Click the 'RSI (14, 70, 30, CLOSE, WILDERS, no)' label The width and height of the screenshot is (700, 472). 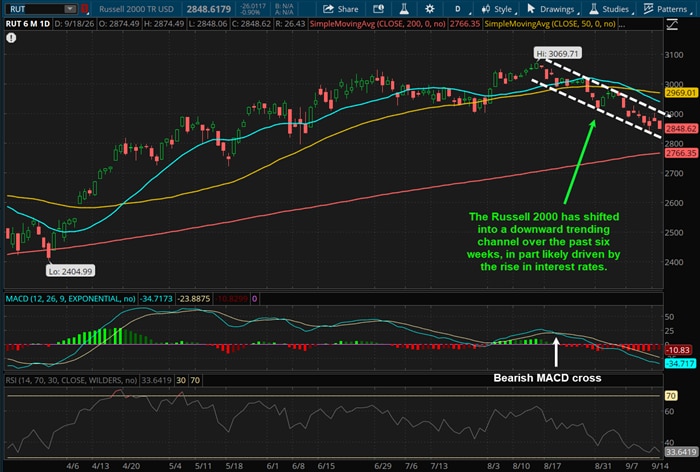pos(71,380)
